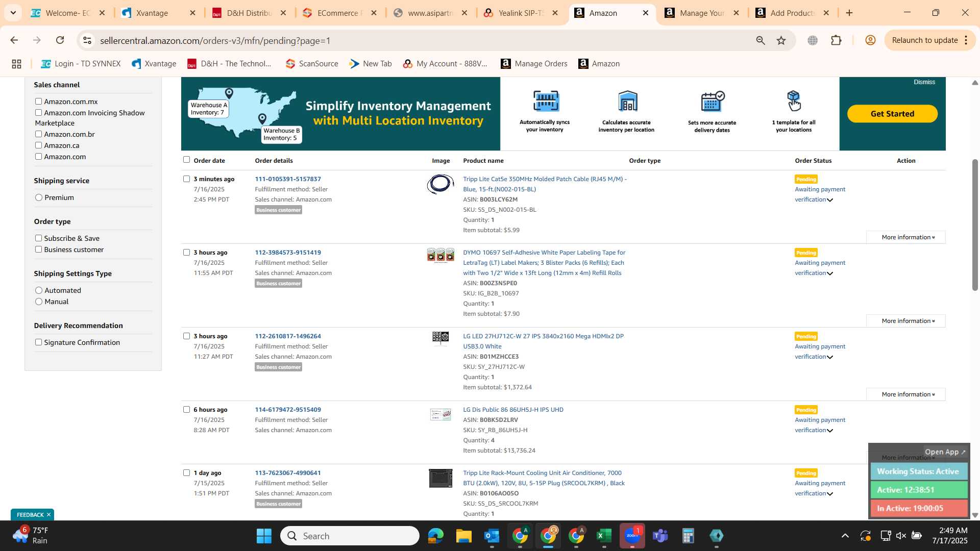Select the Premium shipping service radio
This screenshot has width=980, height=551.
39,197
